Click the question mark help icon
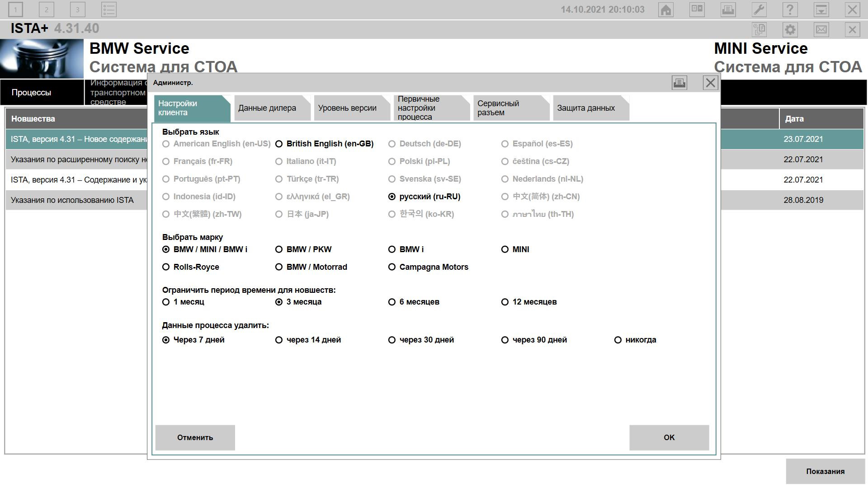Screen dimensions: 868x488 click(790, 9)
